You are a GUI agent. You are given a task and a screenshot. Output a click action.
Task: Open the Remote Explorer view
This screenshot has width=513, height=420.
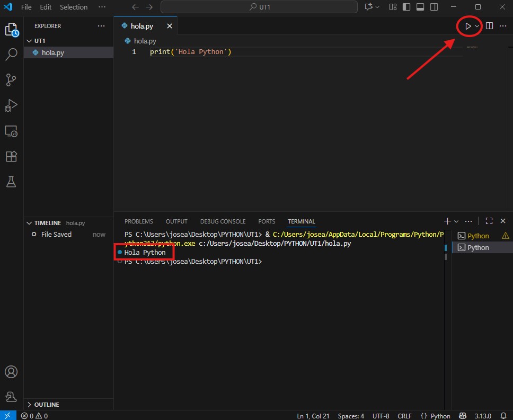[x=12, y=131]
